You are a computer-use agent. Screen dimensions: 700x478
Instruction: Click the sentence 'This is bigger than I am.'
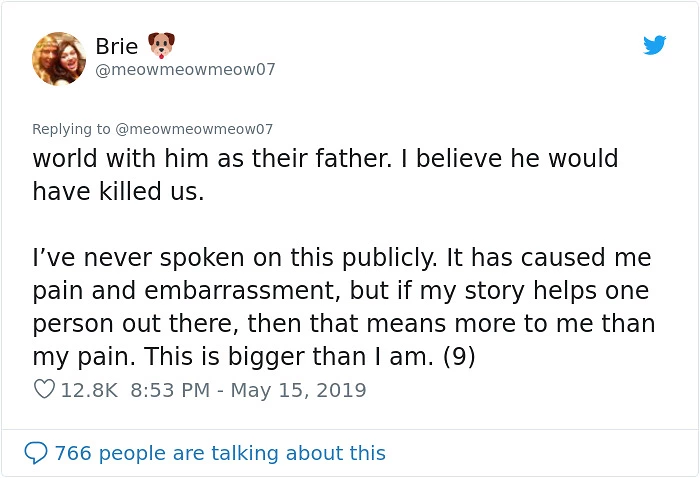click(x=289, y=357)
